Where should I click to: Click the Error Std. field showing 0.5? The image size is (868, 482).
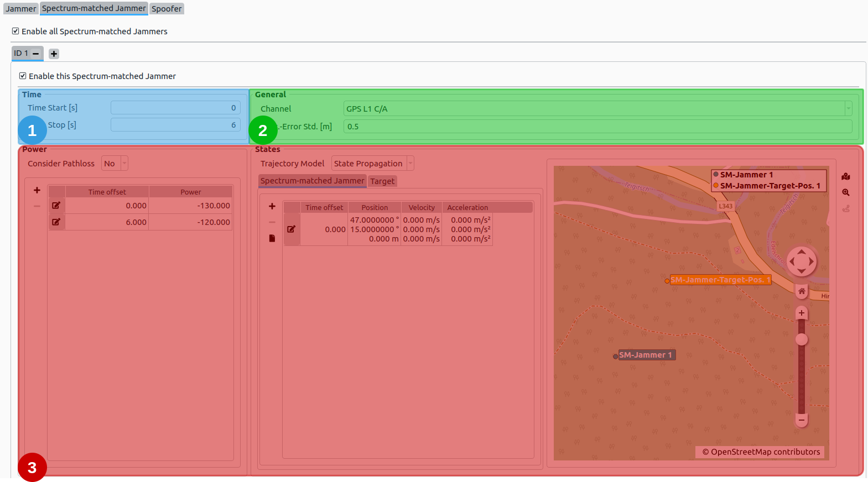tap(597, 126)
